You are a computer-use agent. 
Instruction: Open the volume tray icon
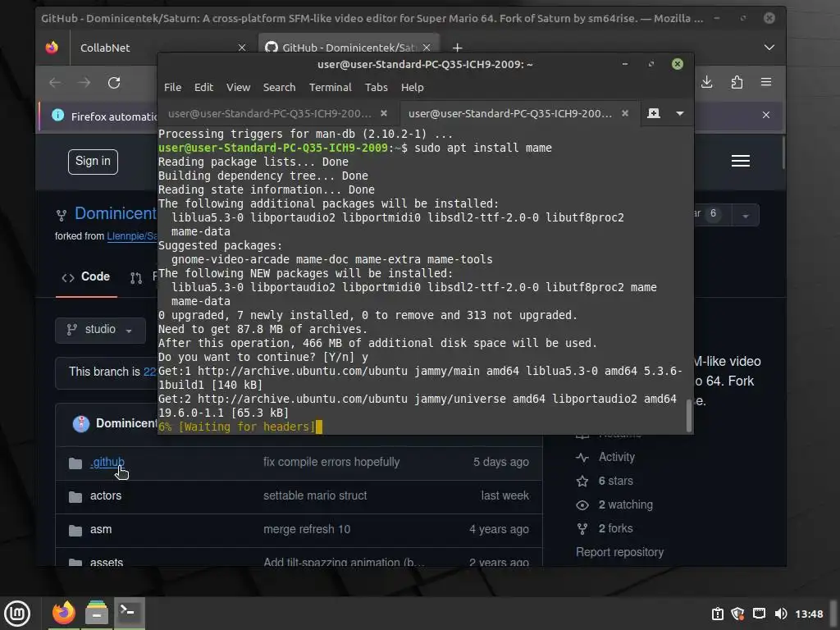coord(781,614)
